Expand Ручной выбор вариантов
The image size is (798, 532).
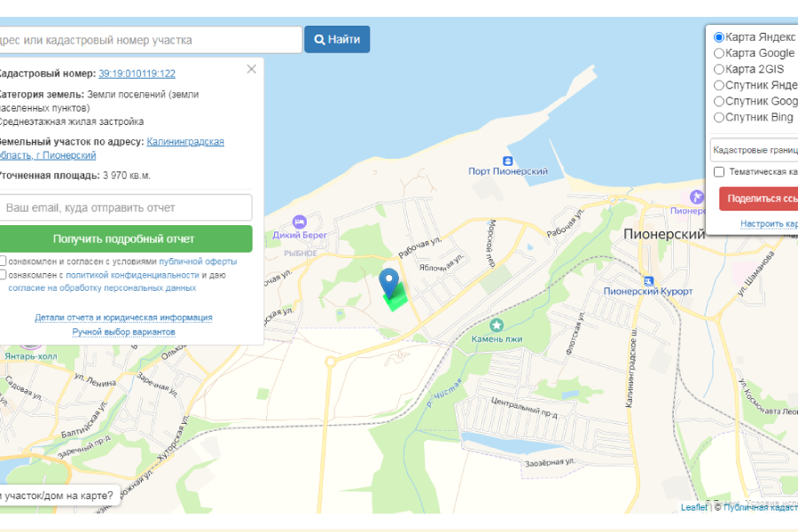click(x=123, y=332)
